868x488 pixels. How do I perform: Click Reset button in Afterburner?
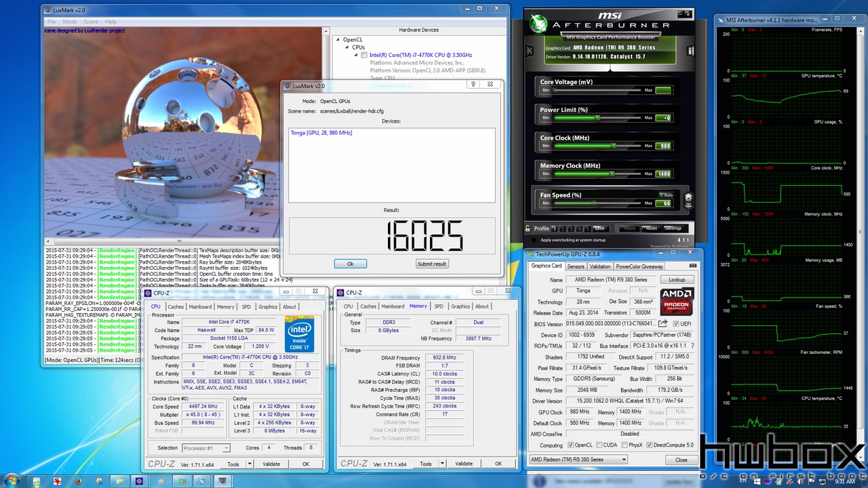651,228
